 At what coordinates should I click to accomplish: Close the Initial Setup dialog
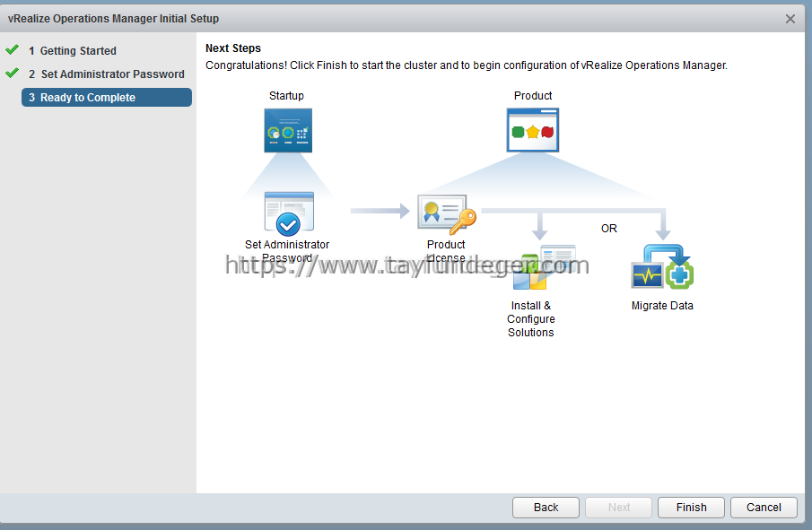(x=790, y=19)
